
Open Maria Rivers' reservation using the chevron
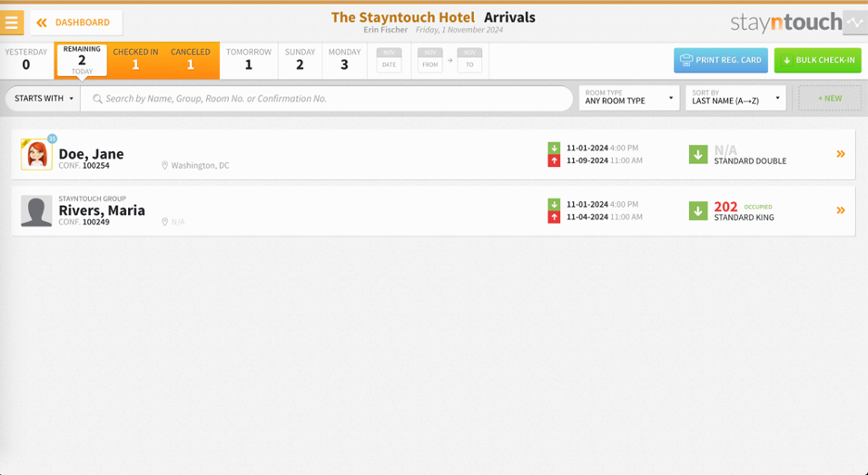[x=841, y=211]
